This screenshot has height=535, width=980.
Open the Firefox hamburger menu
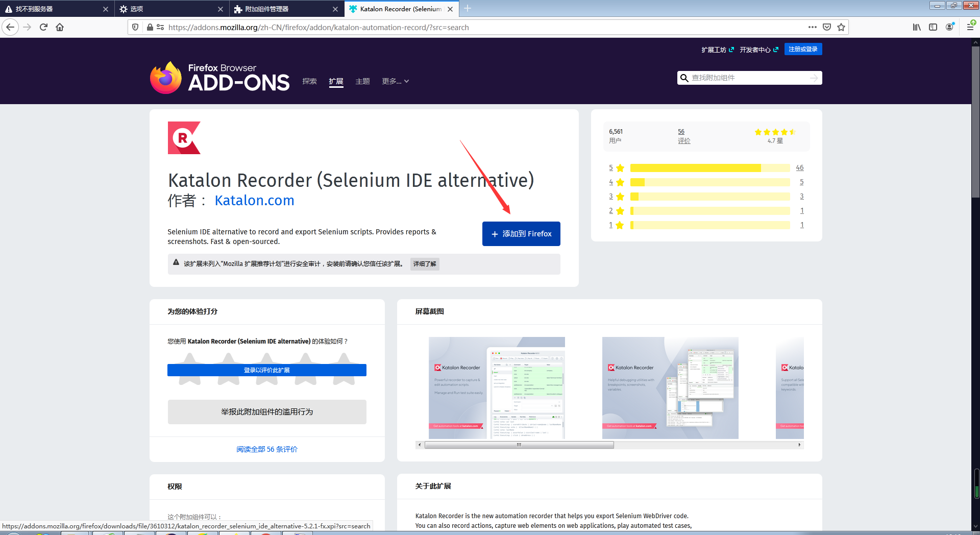click(970, 27)
